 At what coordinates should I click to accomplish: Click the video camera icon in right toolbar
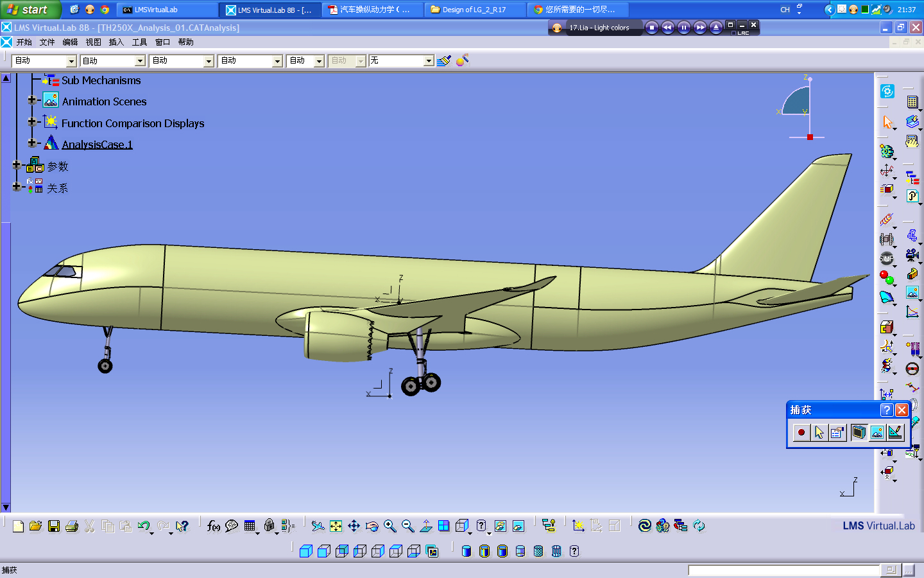(912, 255)
